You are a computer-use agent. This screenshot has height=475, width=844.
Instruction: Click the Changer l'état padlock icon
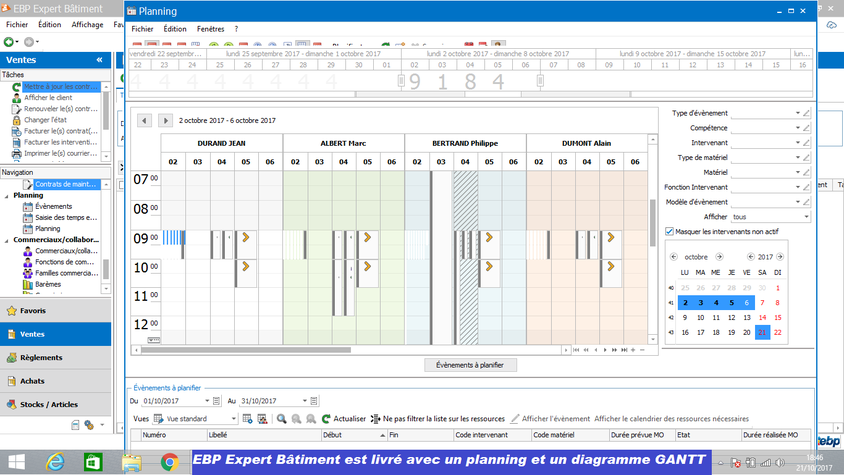point(17,120)
